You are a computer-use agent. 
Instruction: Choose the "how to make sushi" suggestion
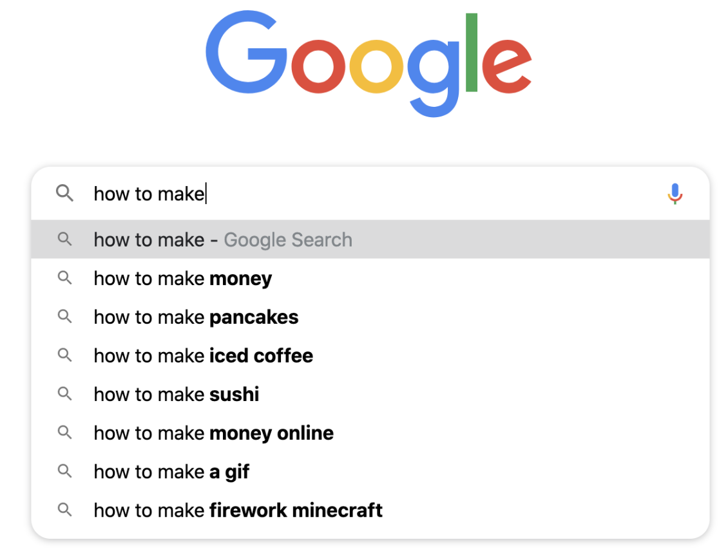177,395
